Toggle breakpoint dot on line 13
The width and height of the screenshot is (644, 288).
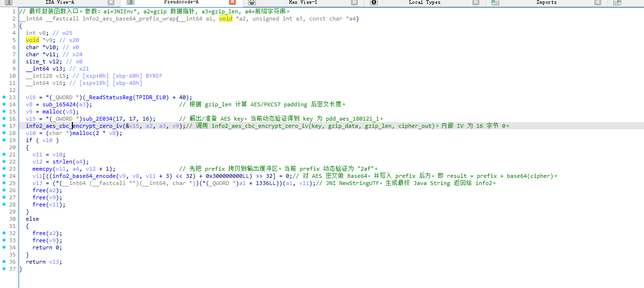(x=4, y=97)
